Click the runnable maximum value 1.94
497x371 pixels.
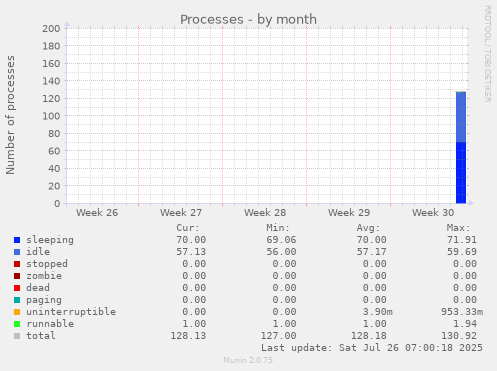[x=465, y=324]
